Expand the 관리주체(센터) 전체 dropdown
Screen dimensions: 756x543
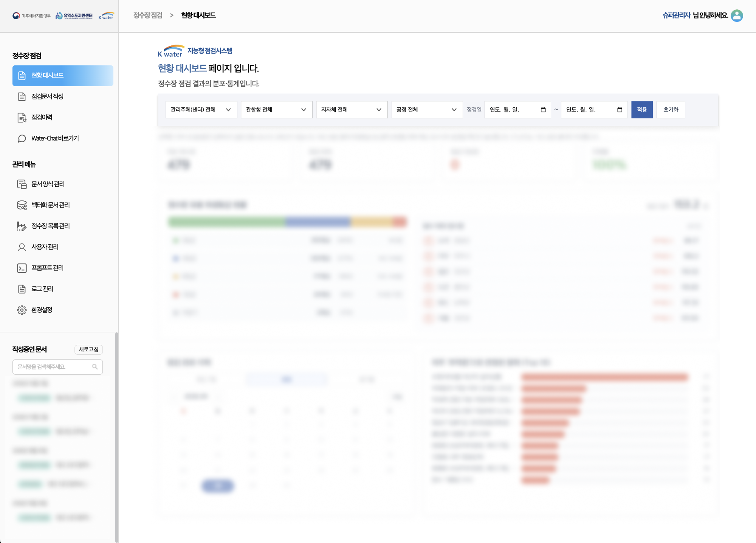click(x=201, y=110)
